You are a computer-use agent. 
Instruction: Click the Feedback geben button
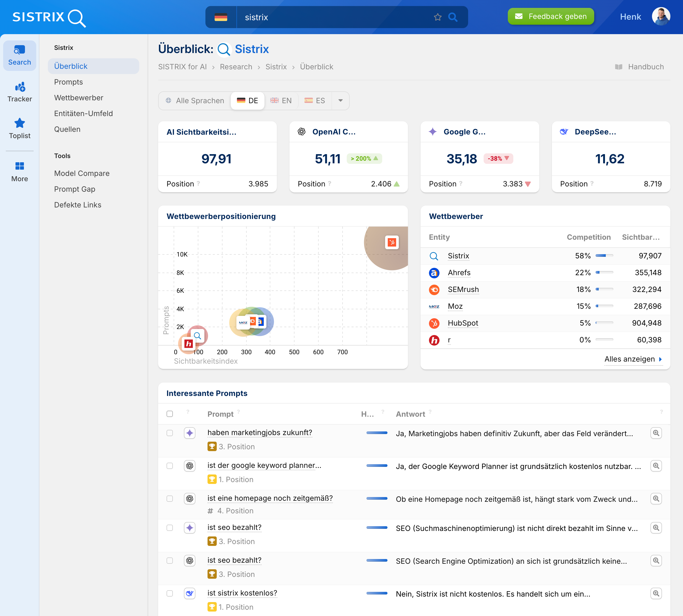pyautogui.click(x=551, y=16)
